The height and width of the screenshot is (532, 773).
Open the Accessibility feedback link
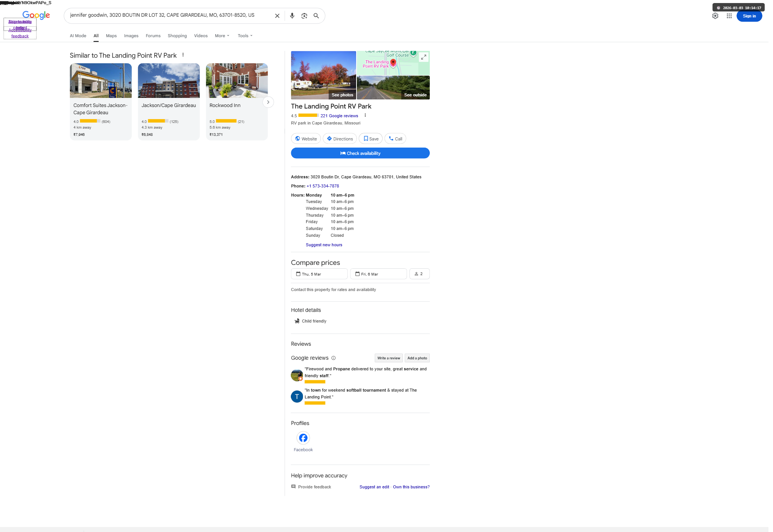(x=20, y=33)
